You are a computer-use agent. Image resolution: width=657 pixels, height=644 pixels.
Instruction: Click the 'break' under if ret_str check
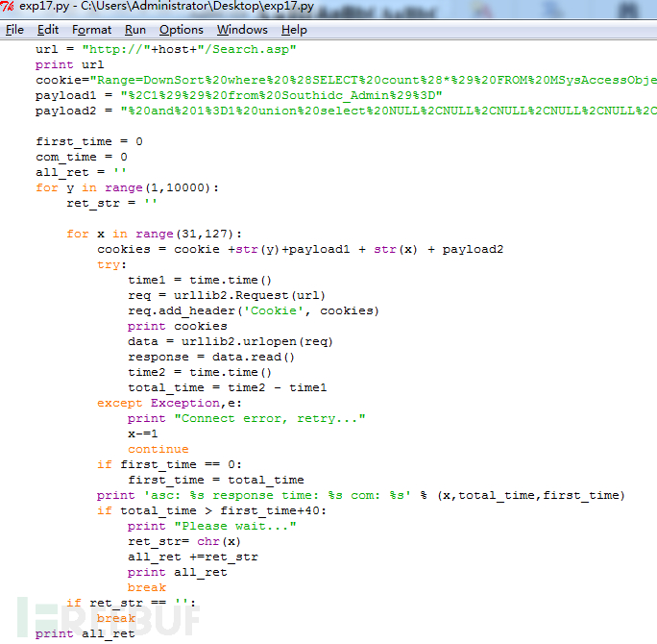point(116,618)
